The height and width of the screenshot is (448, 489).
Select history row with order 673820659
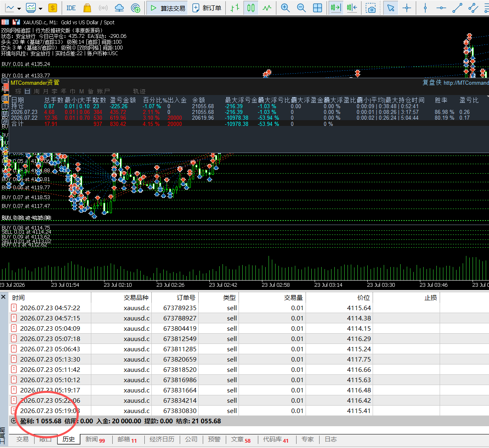(x=249, y=360)
